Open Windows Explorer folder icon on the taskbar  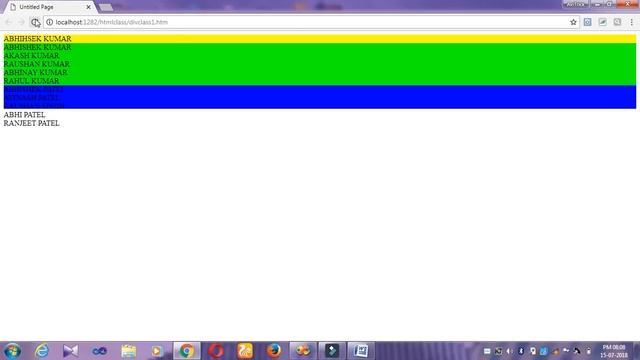[129, 351]
